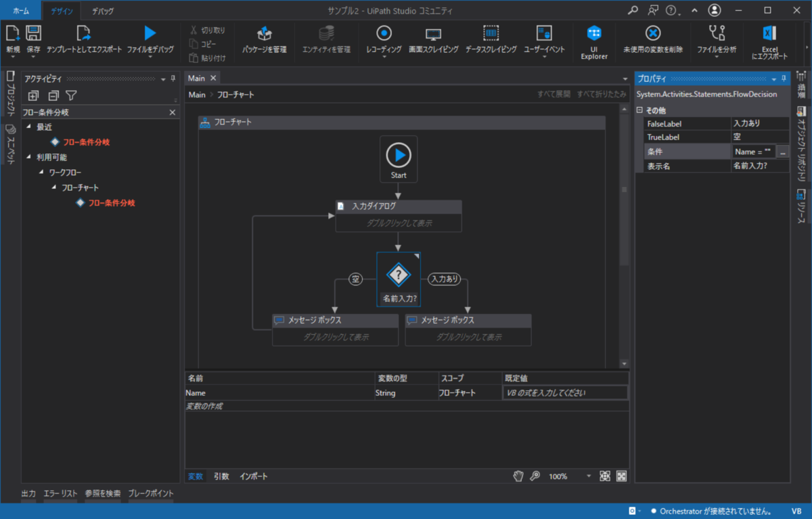Viewport: 812px width, 519px height.
Task: Open the user account icon
Action: coord(715,10)
